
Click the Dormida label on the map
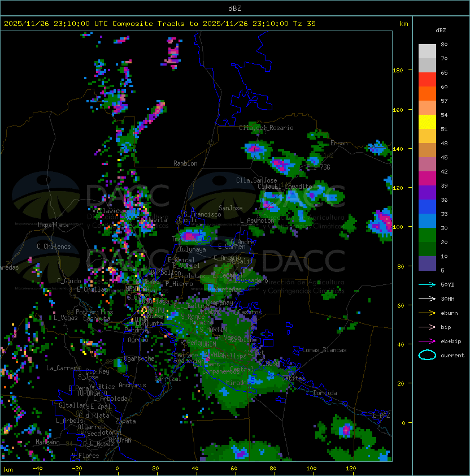tap(325, 393)
